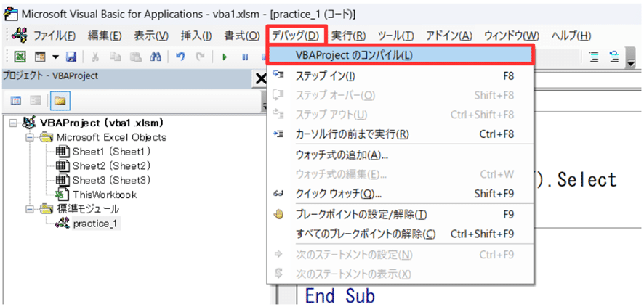Click the Outdent toolbar icon
Image resolution: width=644 pixels, height=307 pixels.
[614, 57]
